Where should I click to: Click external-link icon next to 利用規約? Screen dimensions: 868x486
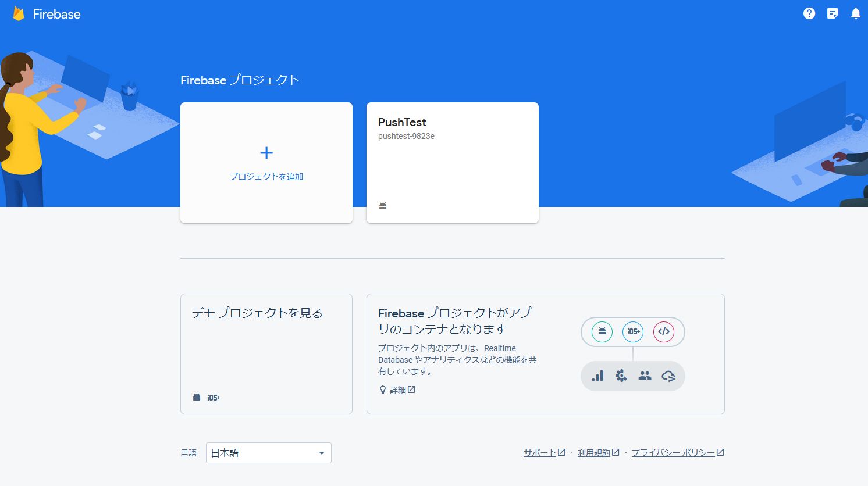(x=616, y=452)
